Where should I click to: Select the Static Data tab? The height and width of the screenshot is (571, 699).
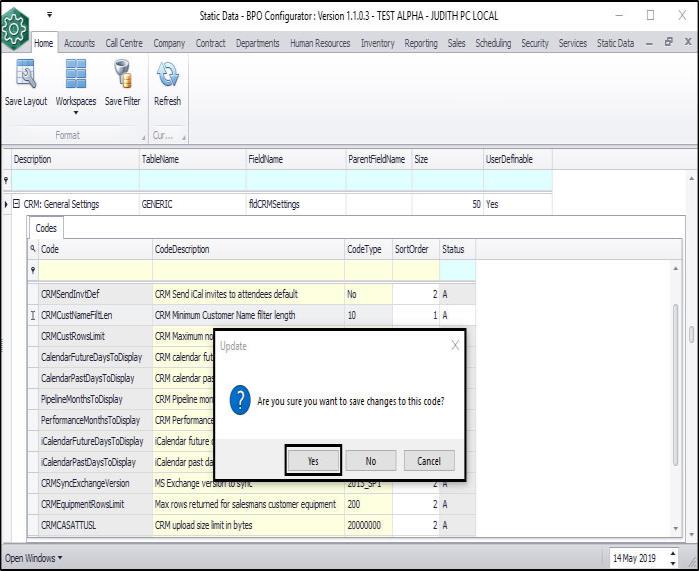tap(615, 43)
